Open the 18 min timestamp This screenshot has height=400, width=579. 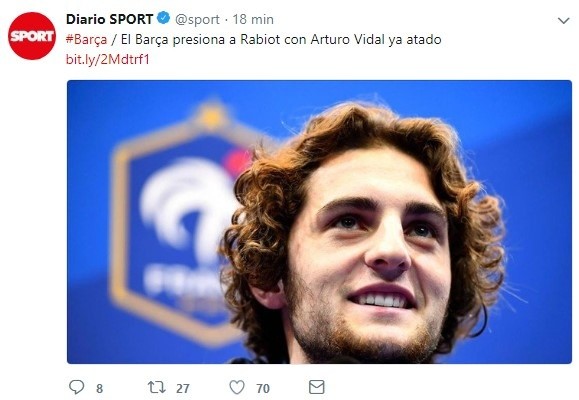pos(253,19)
